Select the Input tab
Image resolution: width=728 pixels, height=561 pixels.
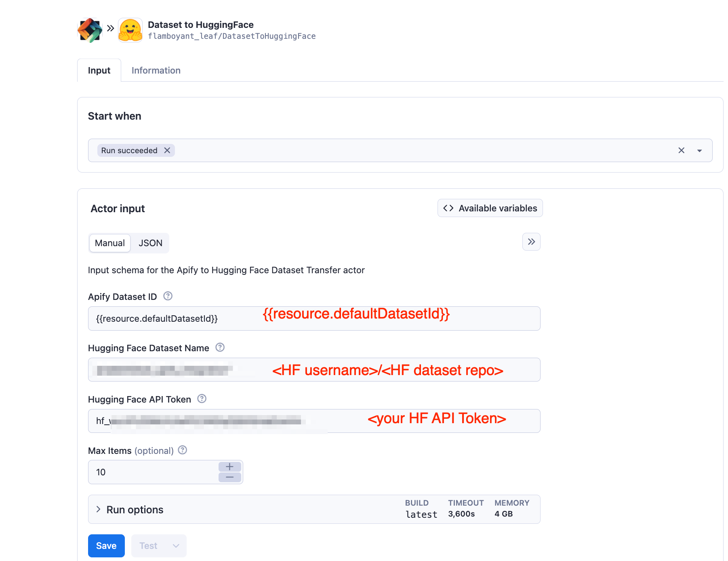click(x=99, y=70)
